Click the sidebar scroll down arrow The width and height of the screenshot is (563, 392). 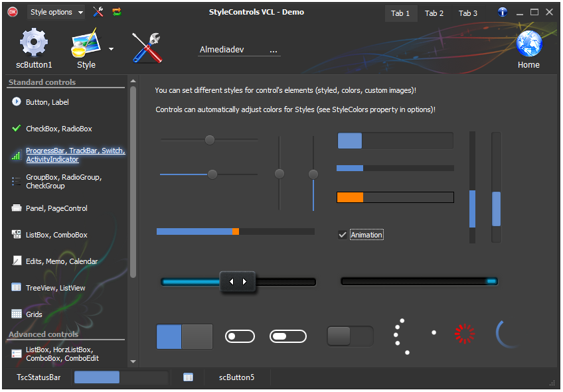133,361
